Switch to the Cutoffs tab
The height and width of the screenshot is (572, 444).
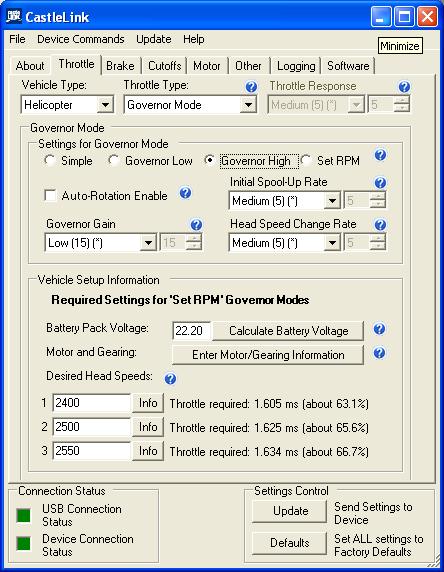click(x=164, y=66)
